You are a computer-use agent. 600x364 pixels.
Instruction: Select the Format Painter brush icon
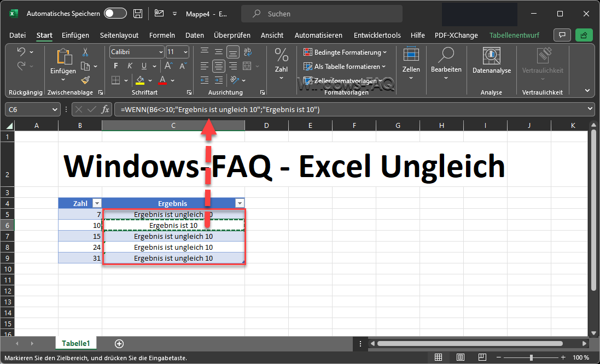click(x=85, y=80)
